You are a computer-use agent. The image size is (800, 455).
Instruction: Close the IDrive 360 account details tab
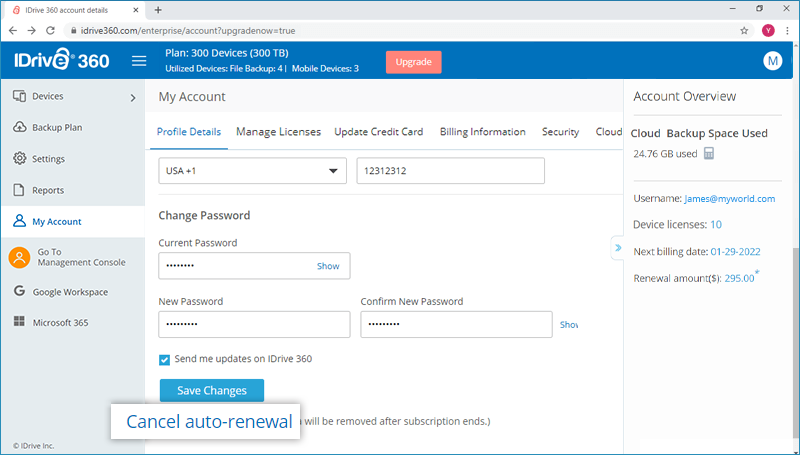point(136,10)
